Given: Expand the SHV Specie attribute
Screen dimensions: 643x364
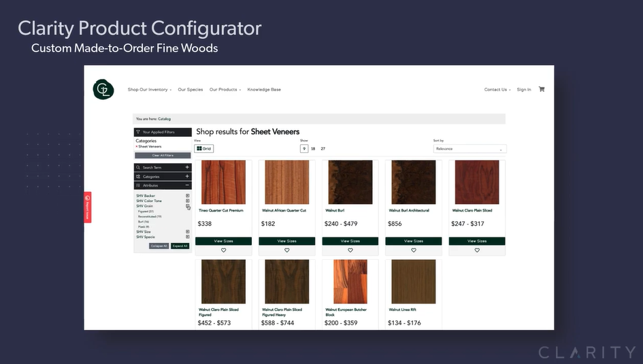Looking at the screenshot, I should point(187,237).
